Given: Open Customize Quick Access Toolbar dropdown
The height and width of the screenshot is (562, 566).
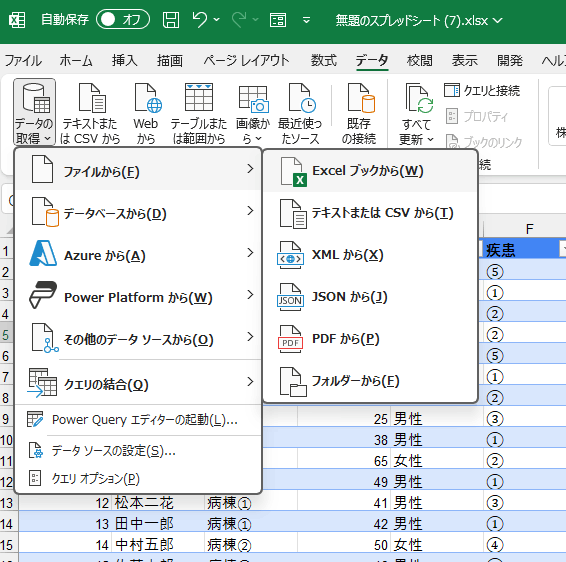Looking at the screenshot, I should pos(306,20).
